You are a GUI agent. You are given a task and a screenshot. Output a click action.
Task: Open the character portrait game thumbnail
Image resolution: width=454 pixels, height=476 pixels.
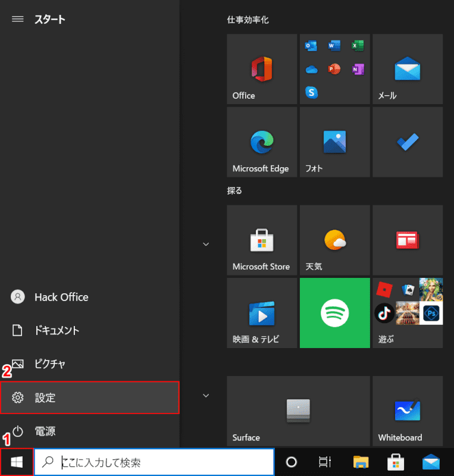click(431, 290)
